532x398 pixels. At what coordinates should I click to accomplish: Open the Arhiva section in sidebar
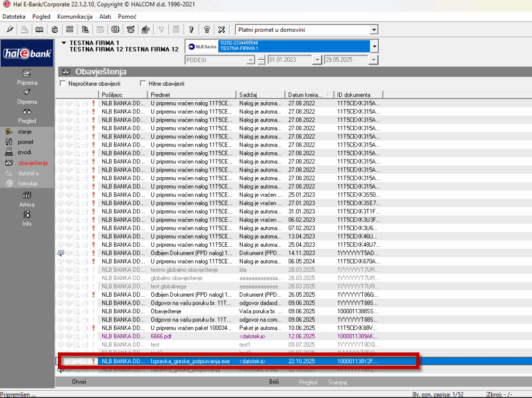(x=27, y=199)
